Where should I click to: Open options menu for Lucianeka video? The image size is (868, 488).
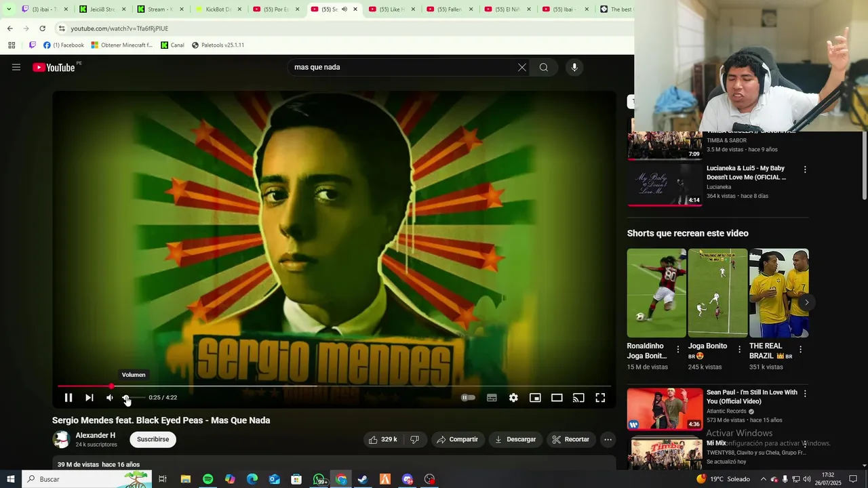click(805, 169)
